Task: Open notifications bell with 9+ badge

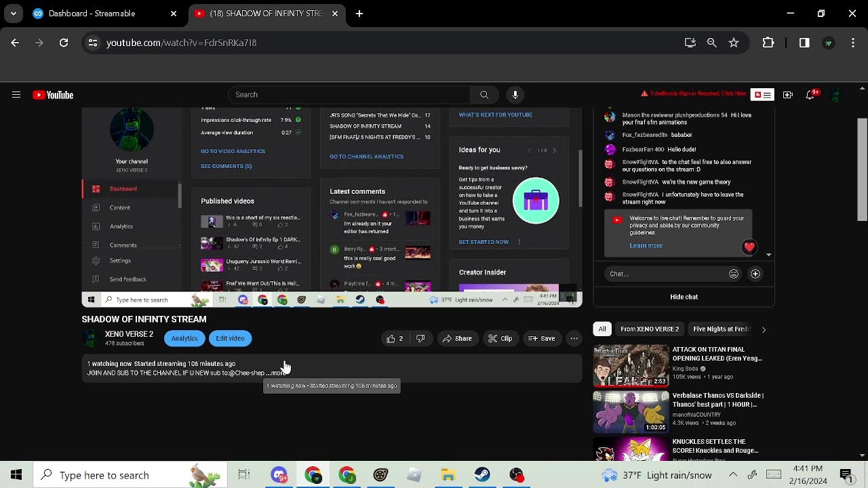Action: point(811,94)
